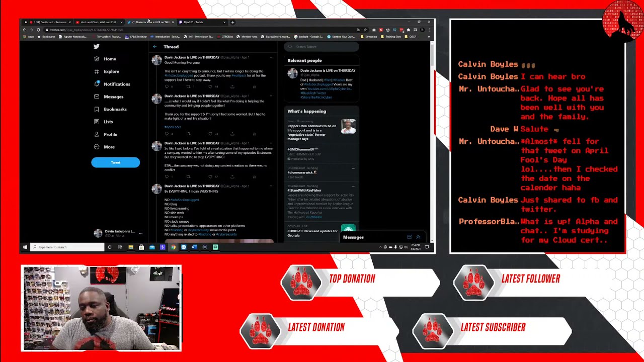Open Notifications in the Twitter sidebar
Image resolution: width=644 pixels, height=362 pixels.
tap(112, 84)
